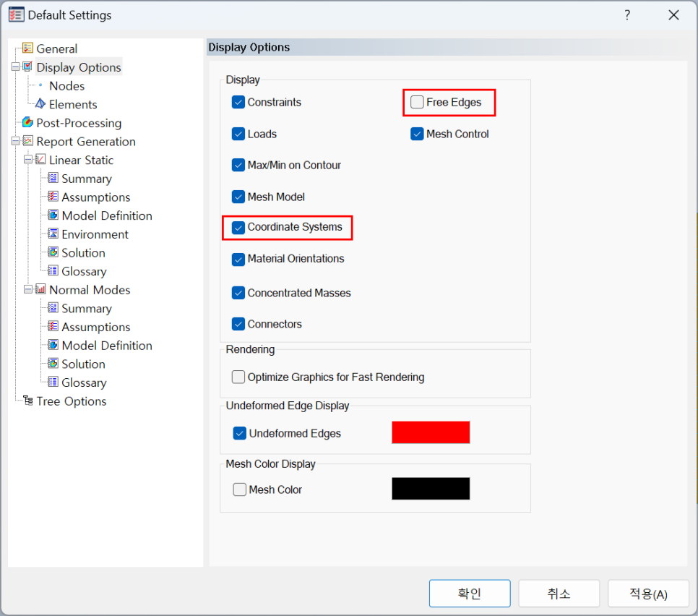This screenshot has width=698, height=616.
Task: Enable the Free Edges checkbox
Action: coord(417,103)
